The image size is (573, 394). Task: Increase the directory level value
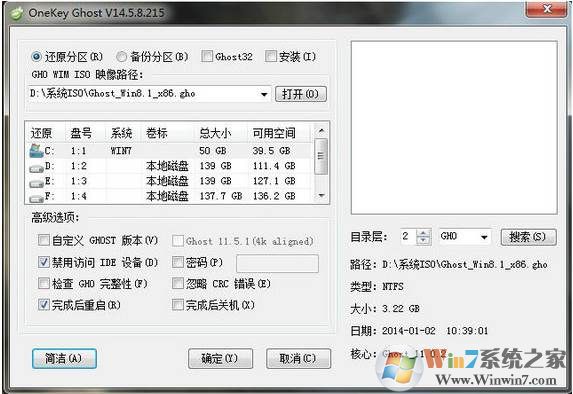click(x=423, y=233)
